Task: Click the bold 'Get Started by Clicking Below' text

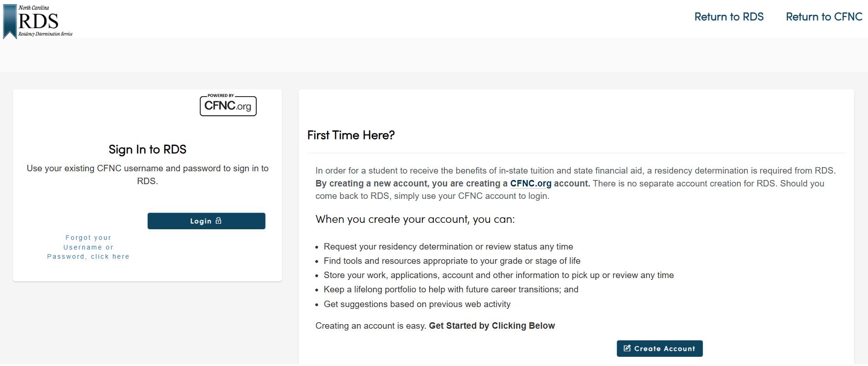Action: [x=492, y=326]
